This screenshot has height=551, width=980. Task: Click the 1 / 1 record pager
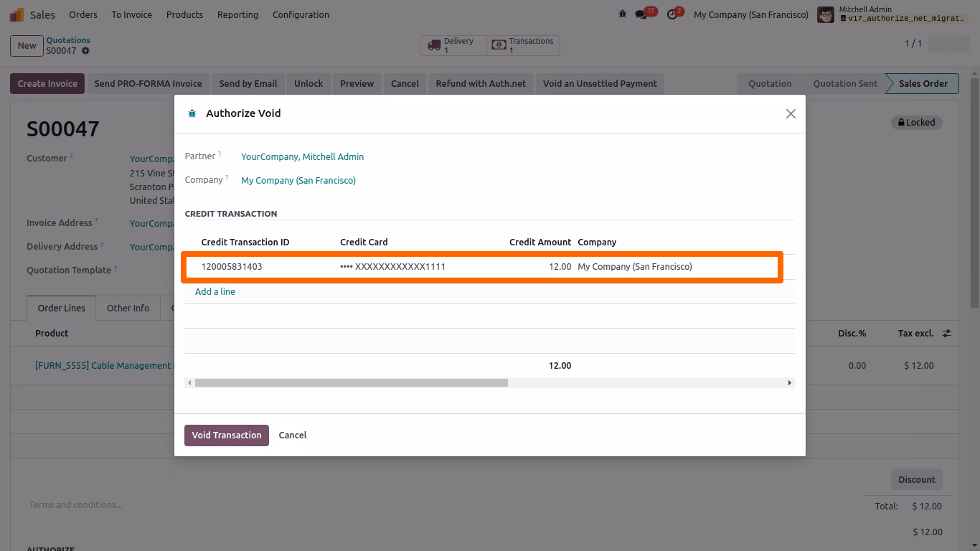click(x=913, y=44)
